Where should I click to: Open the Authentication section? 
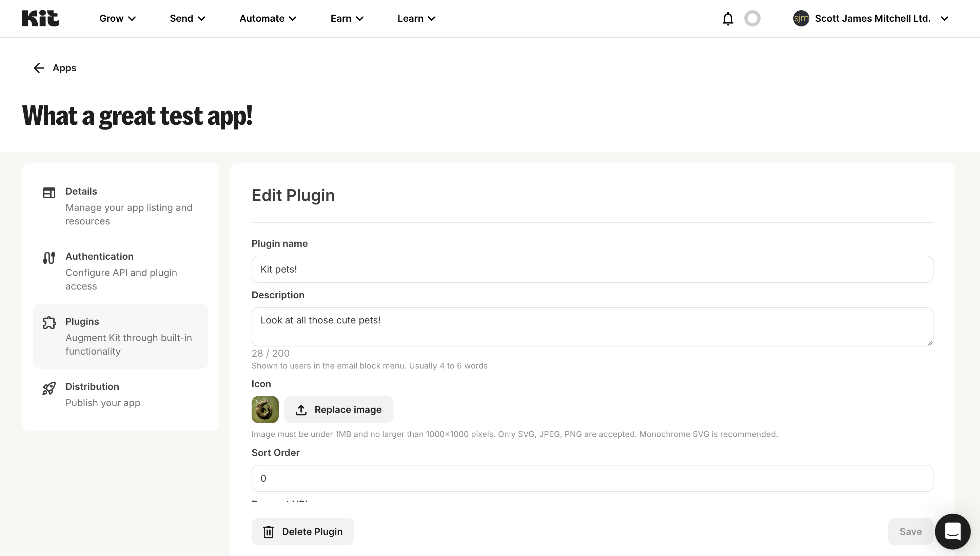click(x=120, y=271)
